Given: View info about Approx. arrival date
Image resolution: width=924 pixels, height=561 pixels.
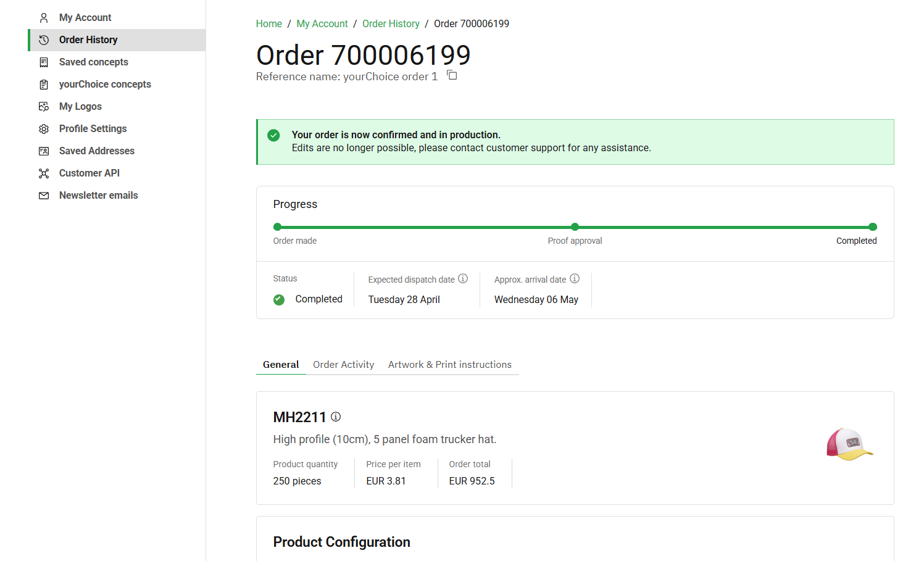Looking at the screenshot, I should (x=575, y=278).
